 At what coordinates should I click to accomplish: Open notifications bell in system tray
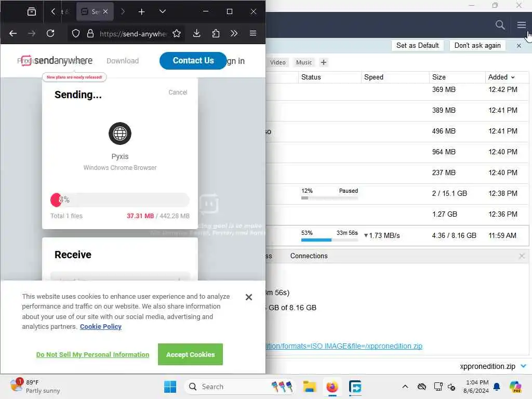(x=496, y=387)
